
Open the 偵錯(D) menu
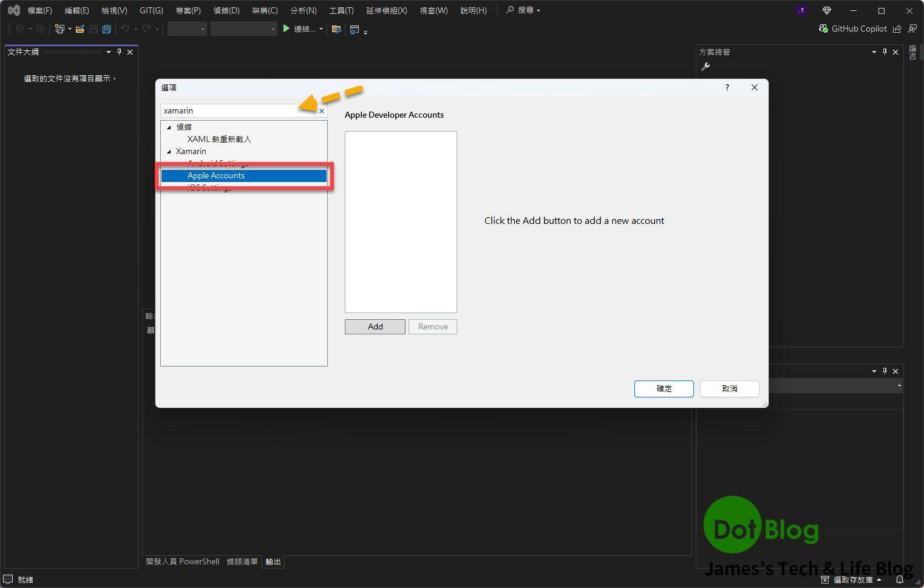[x=226, y=10]
